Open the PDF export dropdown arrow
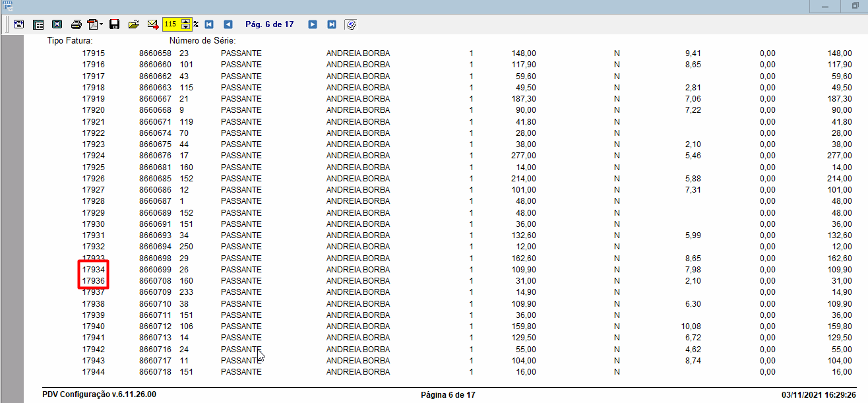 click(101, 24)
